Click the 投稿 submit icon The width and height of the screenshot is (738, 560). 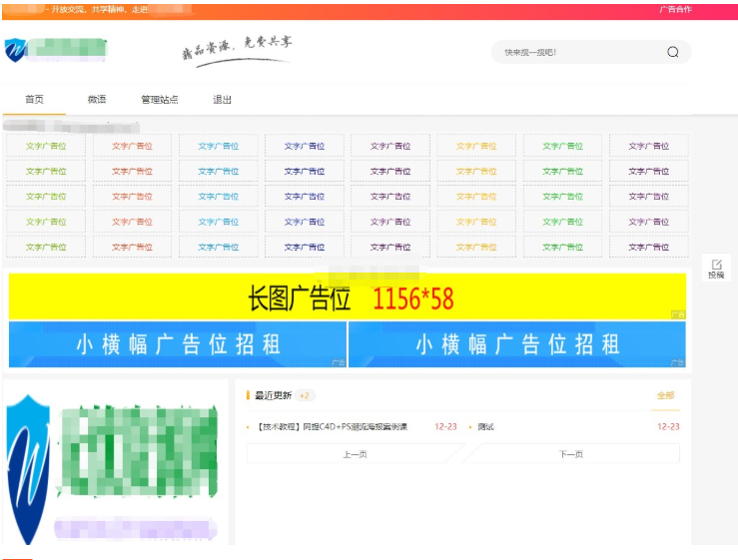tap(716, 269)
